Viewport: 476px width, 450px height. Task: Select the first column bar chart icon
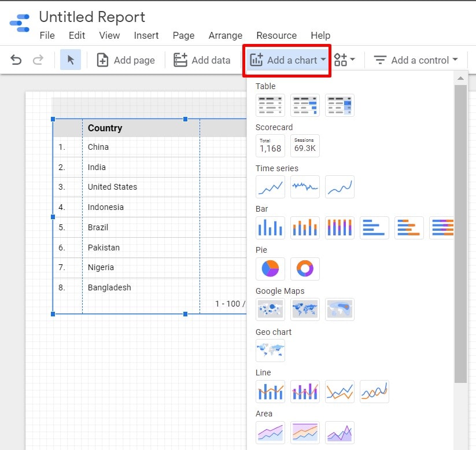[x=270, y=228]
